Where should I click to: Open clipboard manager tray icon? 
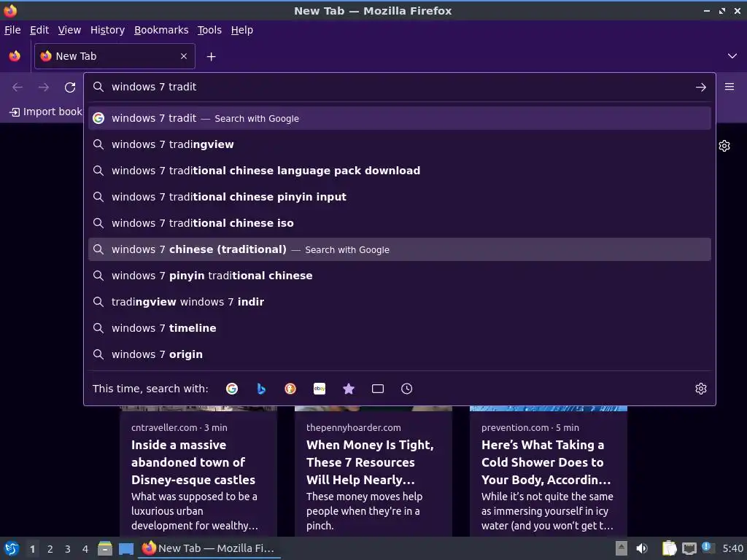[x=669, y=548]
